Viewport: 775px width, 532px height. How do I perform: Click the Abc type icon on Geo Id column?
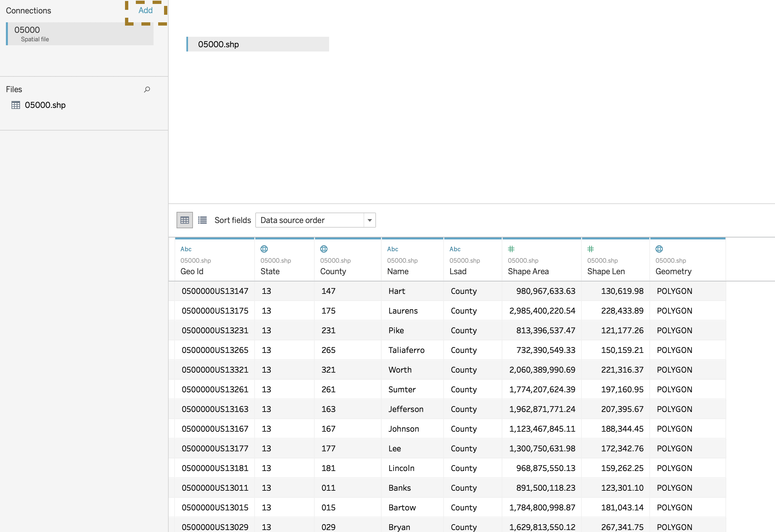click(186, 249)
